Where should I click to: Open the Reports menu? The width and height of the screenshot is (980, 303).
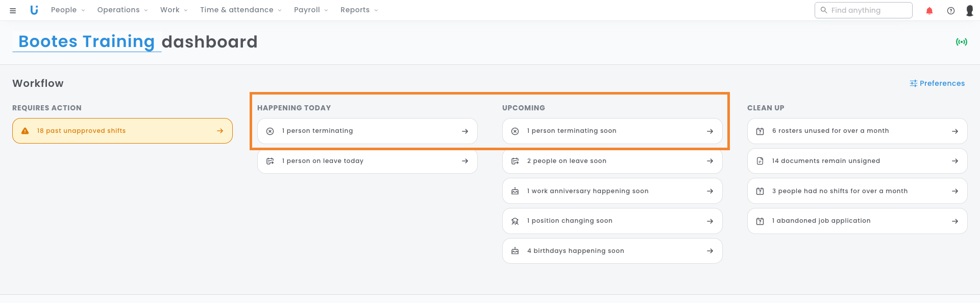tap(359, 10)
